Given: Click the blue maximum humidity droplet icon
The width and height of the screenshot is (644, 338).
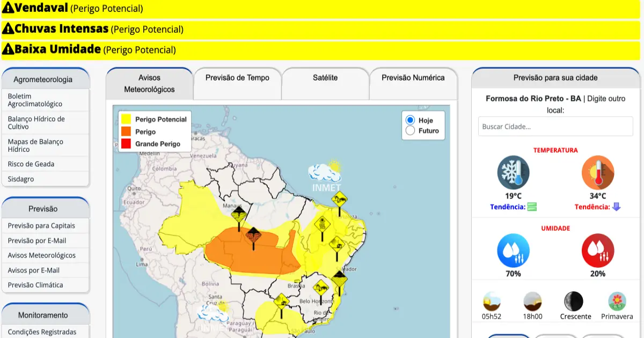Looking at the screenshot, I should [x=513, y=251].
